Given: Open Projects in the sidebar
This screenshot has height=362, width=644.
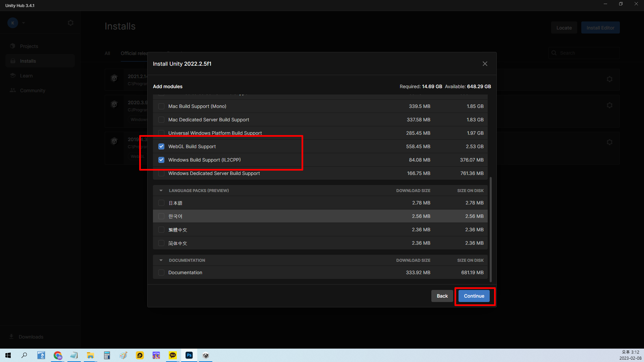Looking at the screenshot, I should [x=40, y=46].
